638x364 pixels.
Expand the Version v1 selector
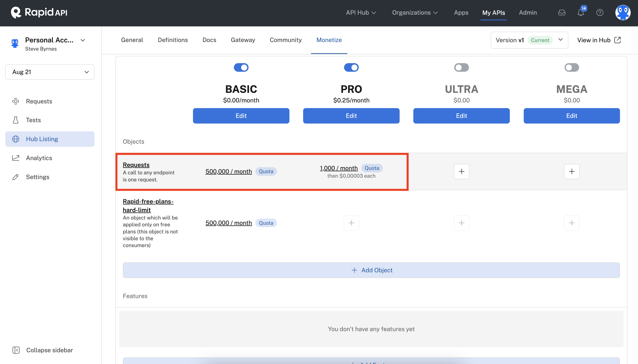529,40
